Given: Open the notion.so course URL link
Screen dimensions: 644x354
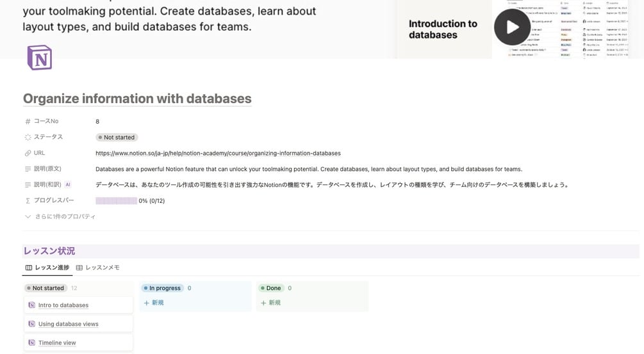Looking at the screenshot, I should pos(218,154).
